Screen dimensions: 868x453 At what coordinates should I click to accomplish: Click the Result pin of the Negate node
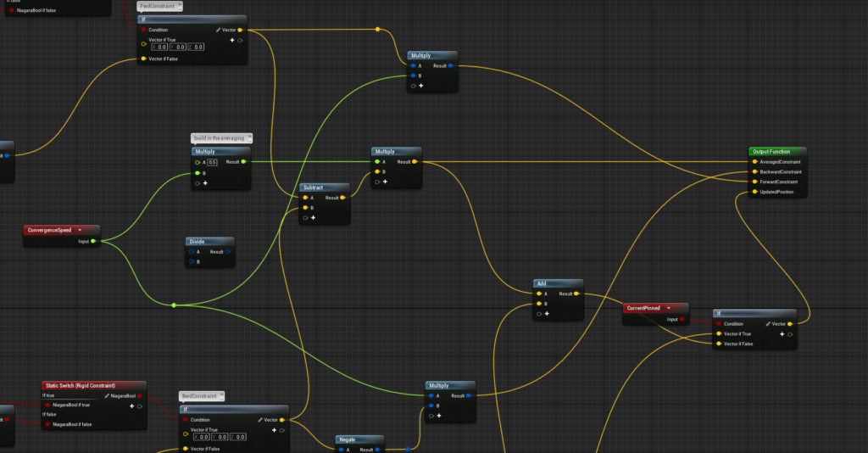pos(377,450)
